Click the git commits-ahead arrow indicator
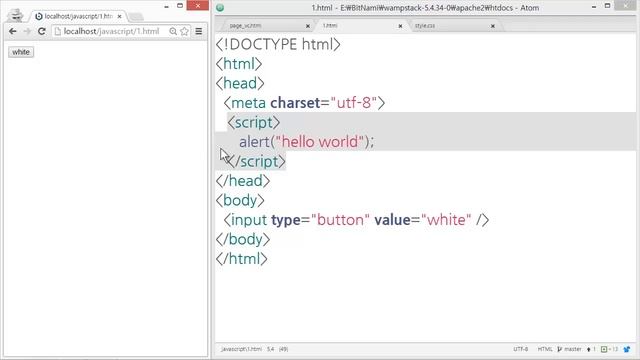 tap(591, 349)
